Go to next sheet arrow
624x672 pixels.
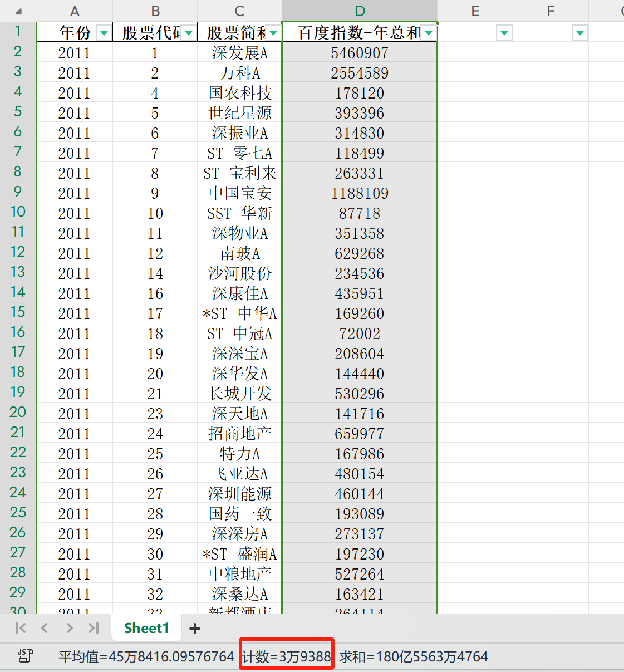pos(69,628)
